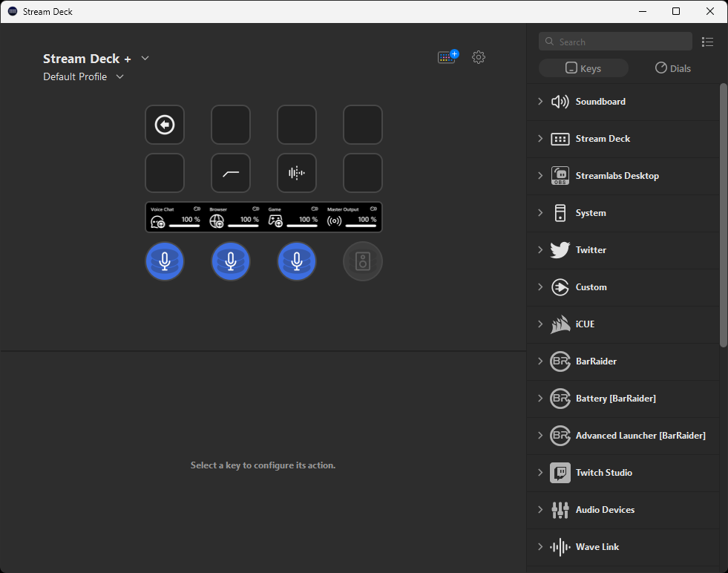Image resolution: width=728 pixels, height=573 pixels.
Task: Toggle the Browser link switch
Action: click(255, 209)
